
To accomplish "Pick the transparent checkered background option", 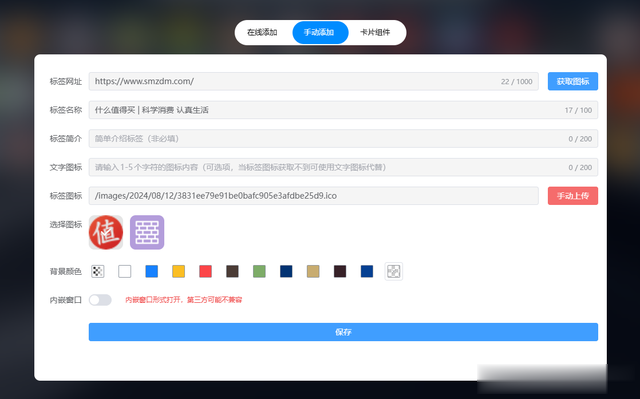I will (98, 271).
